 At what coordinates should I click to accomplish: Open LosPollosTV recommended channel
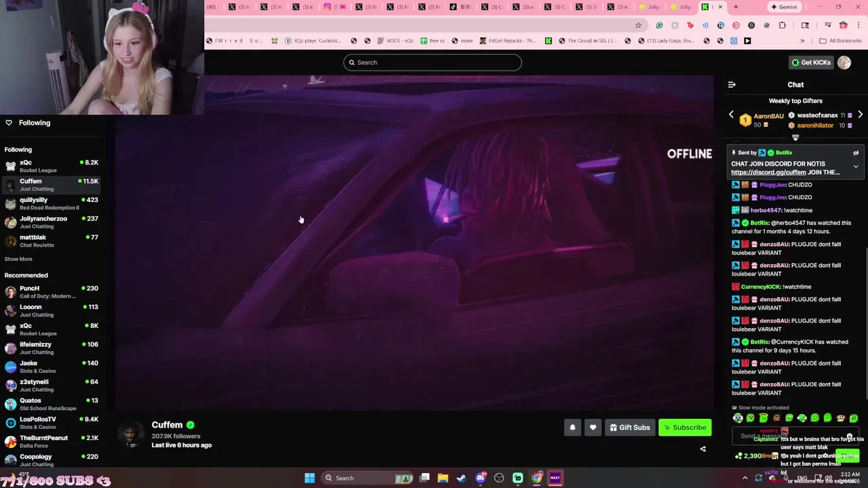pyautogui.click(x=52, y=422)
